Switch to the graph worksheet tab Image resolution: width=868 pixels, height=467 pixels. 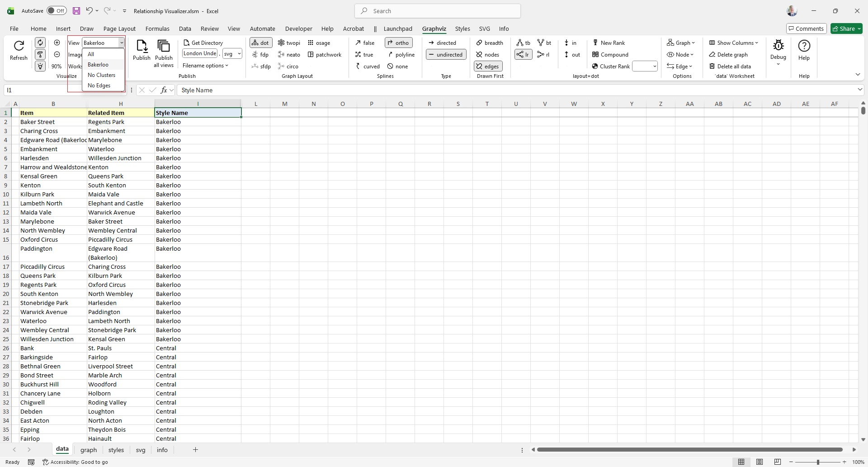tap(89, 450)
